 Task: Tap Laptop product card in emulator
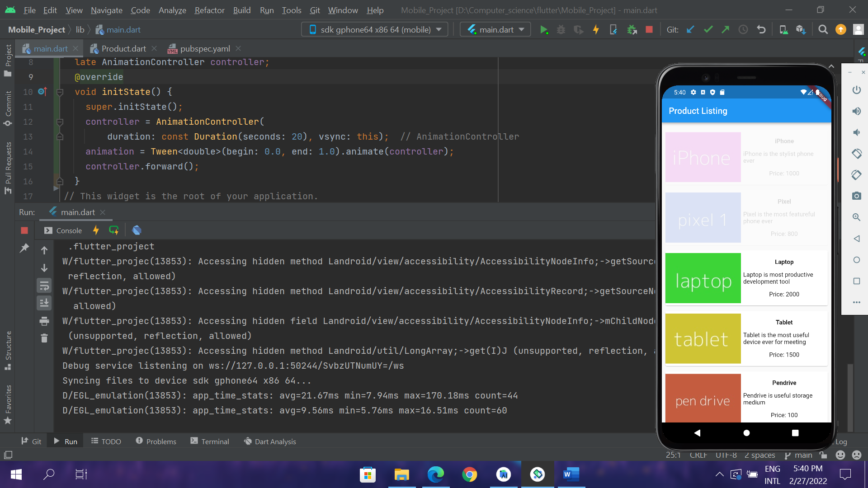click(746, 278)
